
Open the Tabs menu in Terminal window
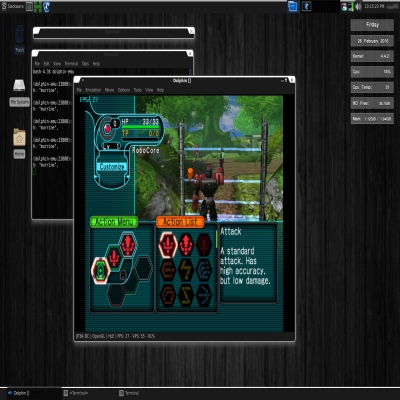[85, 63]
